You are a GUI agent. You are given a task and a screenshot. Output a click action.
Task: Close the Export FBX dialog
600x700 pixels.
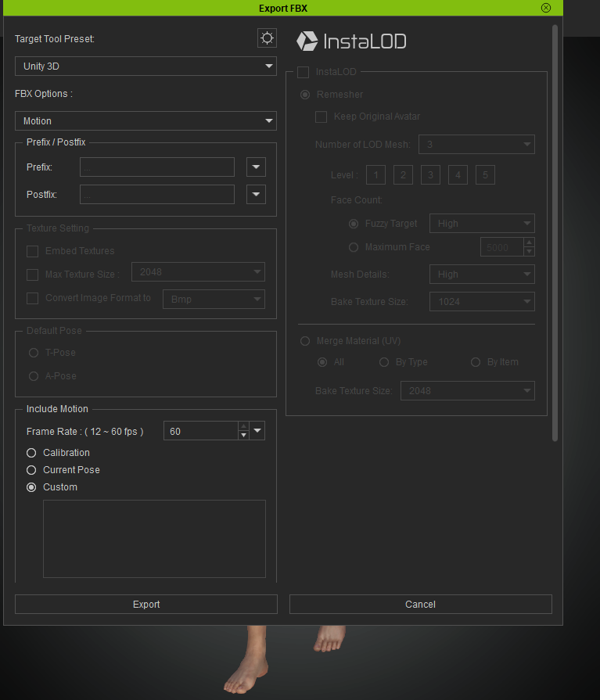pyautogui.click(x=546, y=8)
